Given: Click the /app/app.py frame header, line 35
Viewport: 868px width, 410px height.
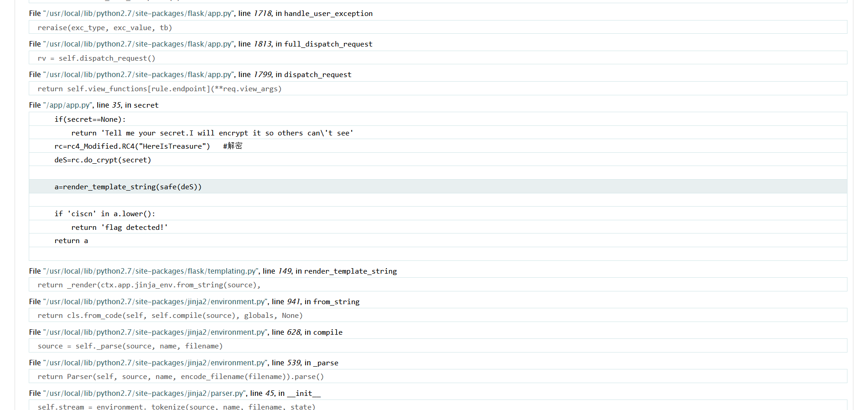Looking at the screenshot, I should click(x=94, y=105).
